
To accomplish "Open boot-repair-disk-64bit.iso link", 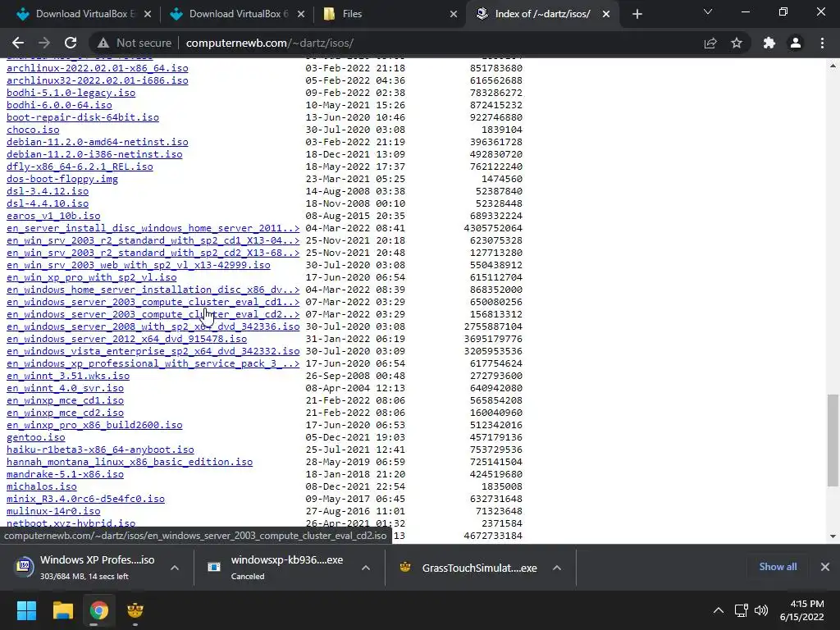I will click(83, 117).
